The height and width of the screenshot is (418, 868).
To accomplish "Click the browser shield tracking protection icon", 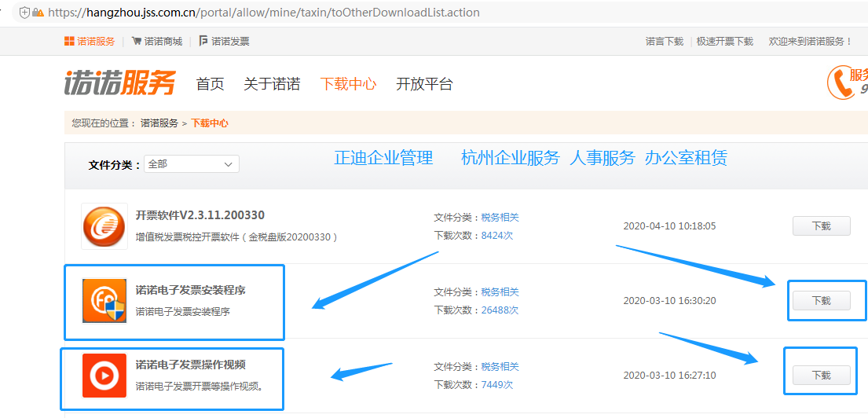I will [x=24, y=13].
